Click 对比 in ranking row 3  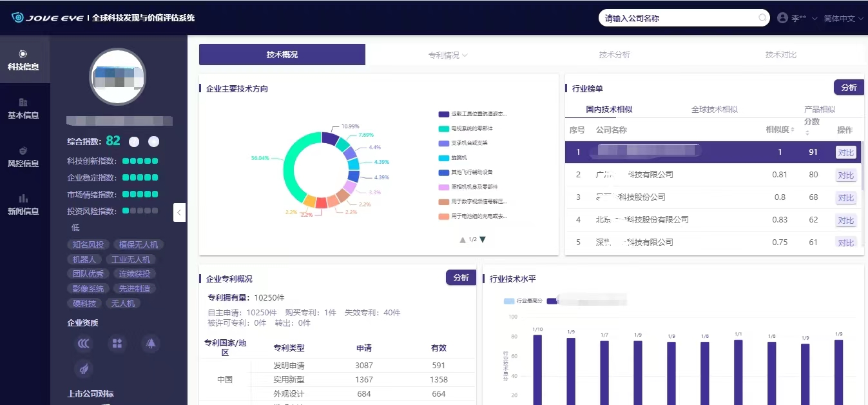[x=845, y=197]
